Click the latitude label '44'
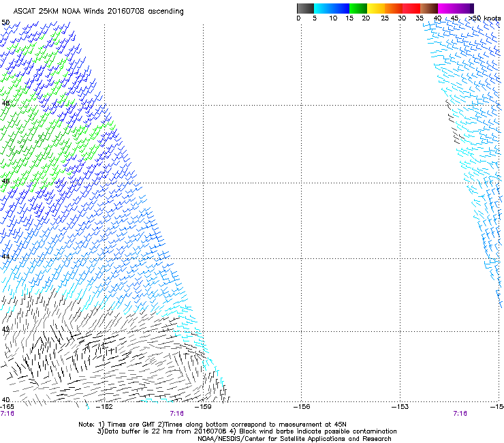 point(5,257)
